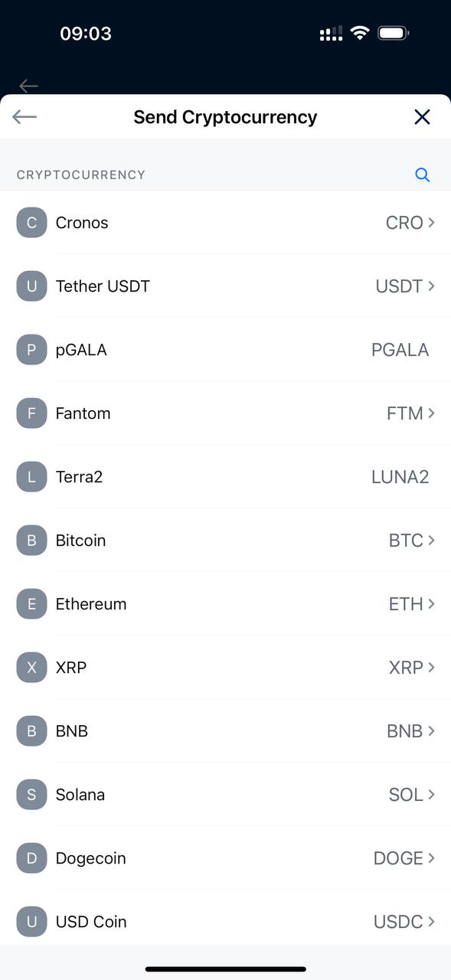The width and height of the screenshot is (451, 980).
Task: Close the Send Cryptocurrency sheet
Action: 422,116
